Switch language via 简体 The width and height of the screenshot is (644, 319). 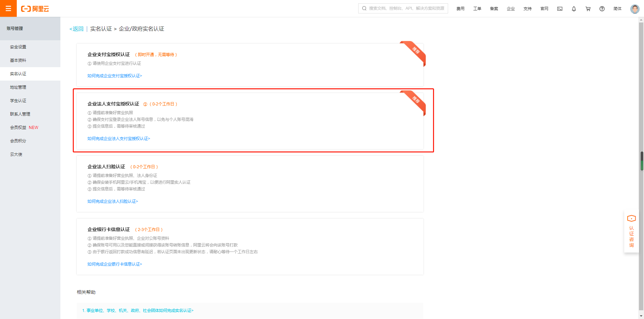click(618, 9)
